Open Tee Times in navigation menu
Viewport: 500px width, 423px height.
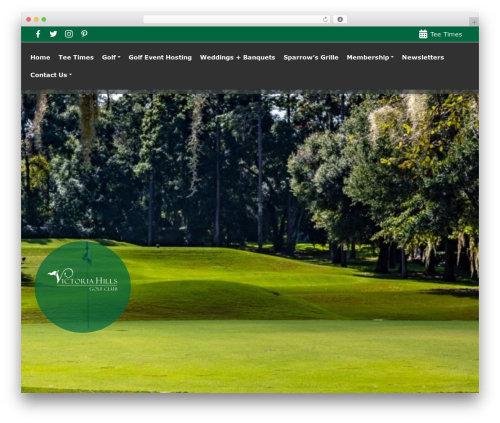pyautogui.click(x=76, y=57)
